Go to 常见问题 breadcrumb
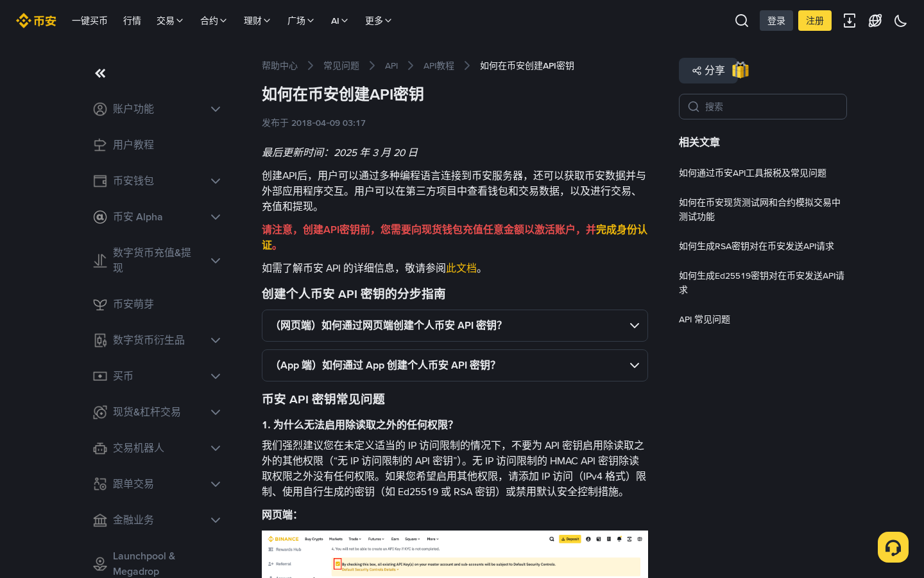Screen dimensions: 924x578 point(341,66)
